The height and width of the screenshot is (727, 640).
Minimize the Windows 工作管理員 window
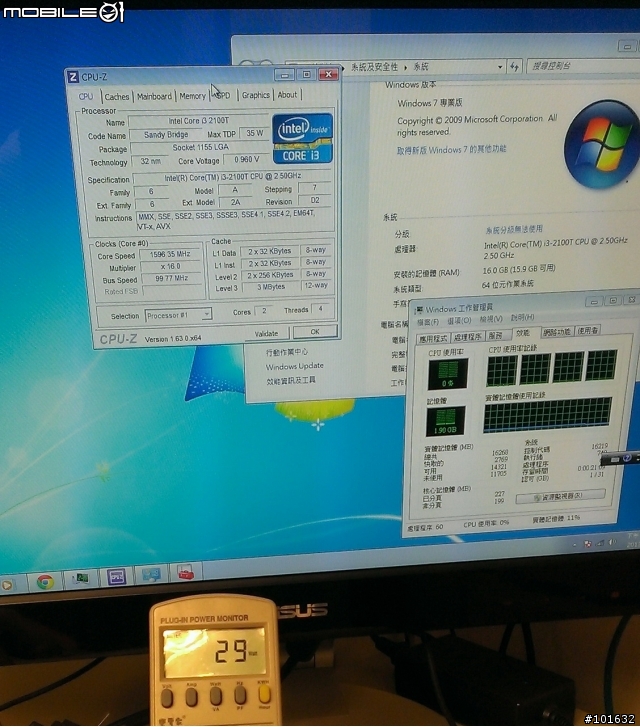(x=594, y=302)
